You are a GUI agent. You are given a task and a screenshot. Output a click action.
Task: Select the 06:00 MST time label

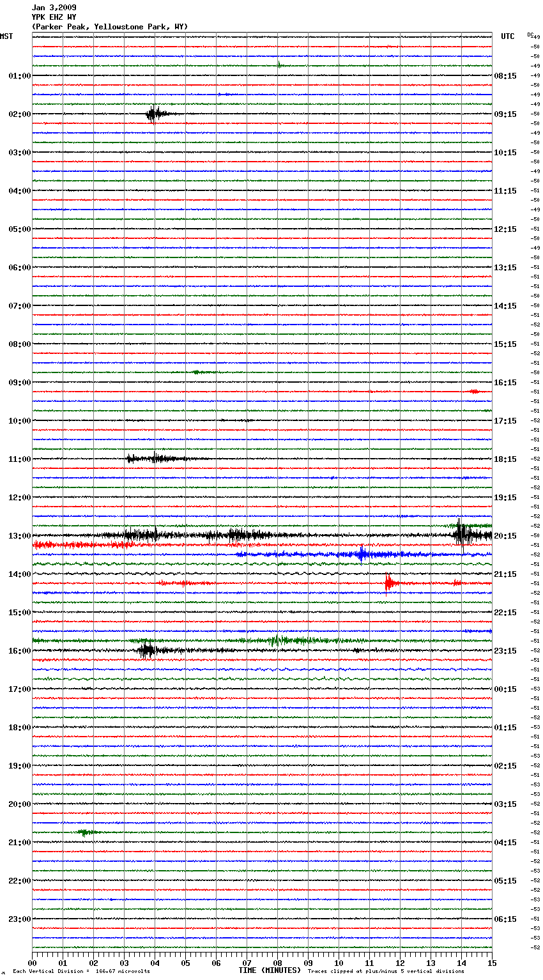coord(20,268)
